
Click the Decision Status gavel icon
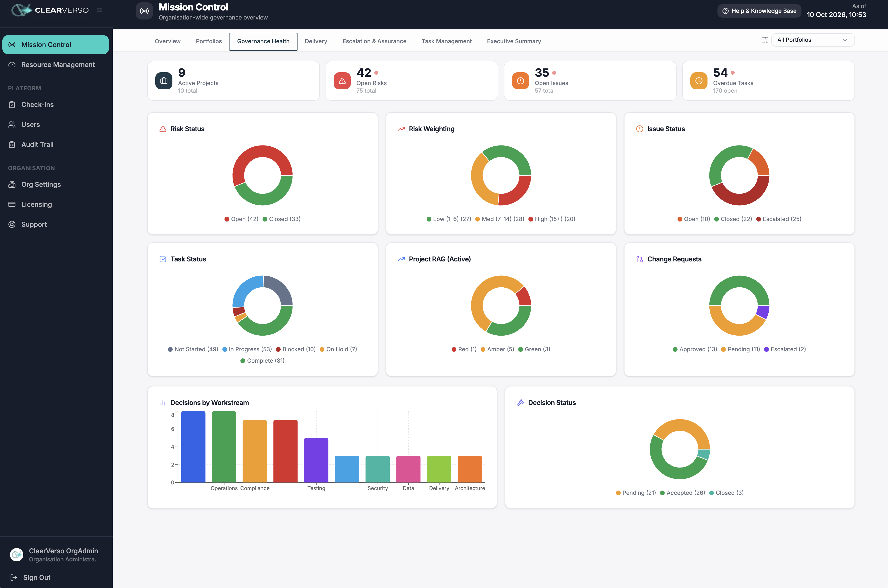520,403
